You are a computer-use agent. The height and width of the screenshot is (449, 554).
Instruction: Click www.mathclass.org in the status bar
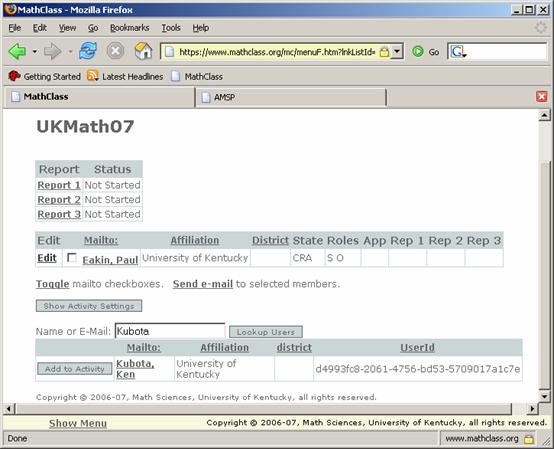tap(482, 439)
